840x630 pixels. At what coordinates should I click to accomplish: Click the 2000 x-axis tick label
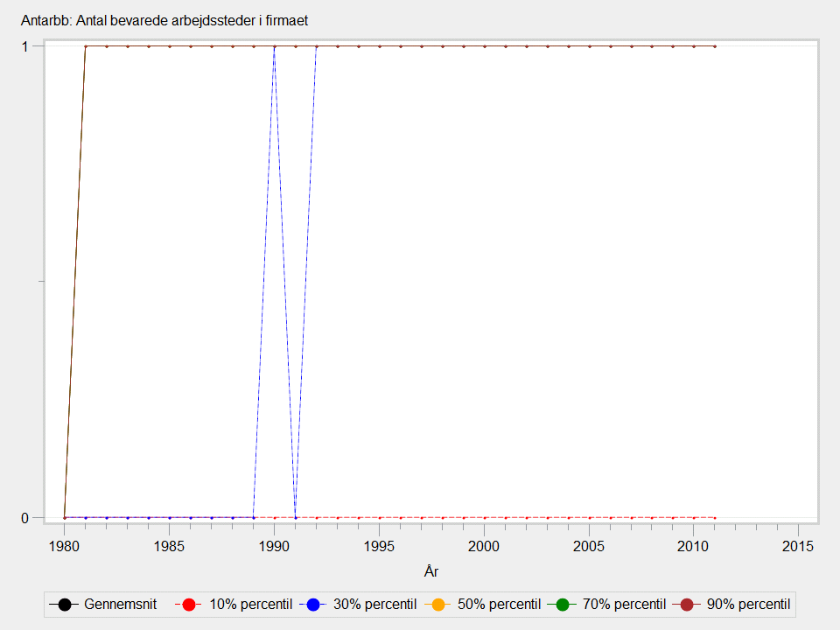484,546
